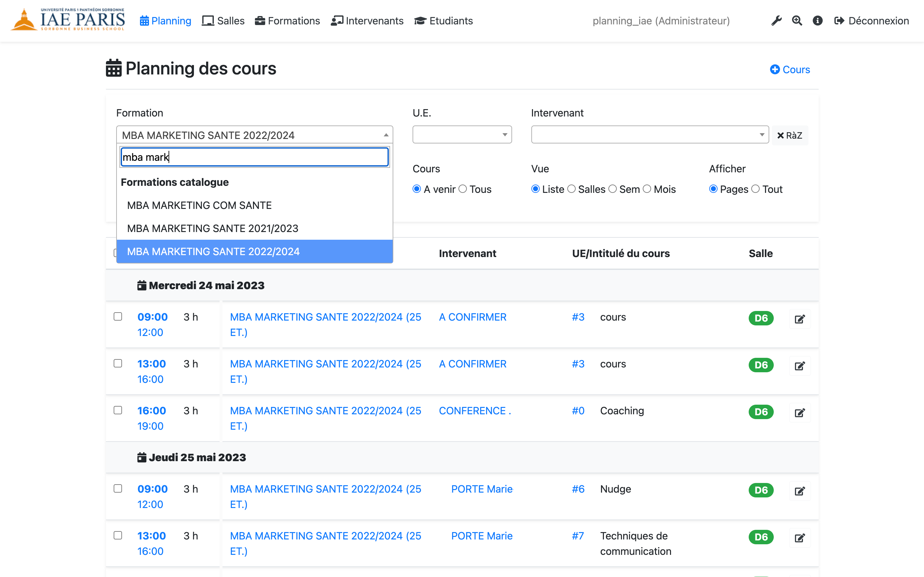Select the Liste view radio
Screen dimensions: 924x577
536,189
